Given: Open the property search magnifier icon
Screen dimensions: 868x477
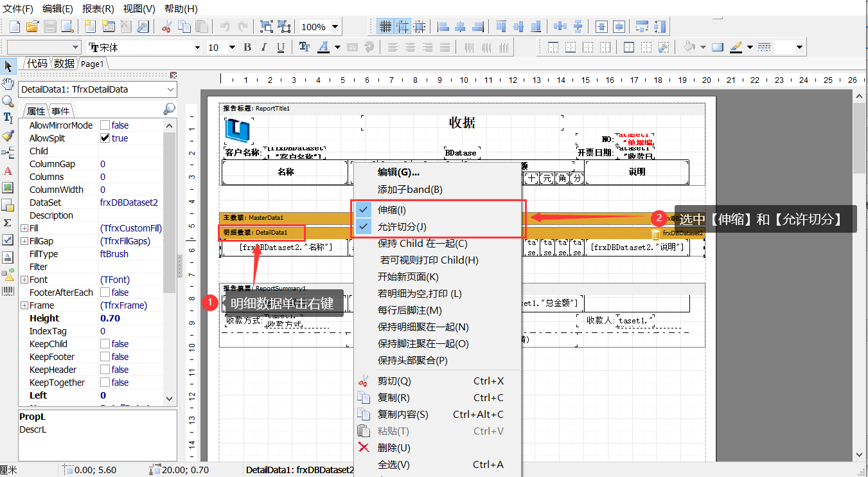Looking at the screenshot, I should coord(169,109).
